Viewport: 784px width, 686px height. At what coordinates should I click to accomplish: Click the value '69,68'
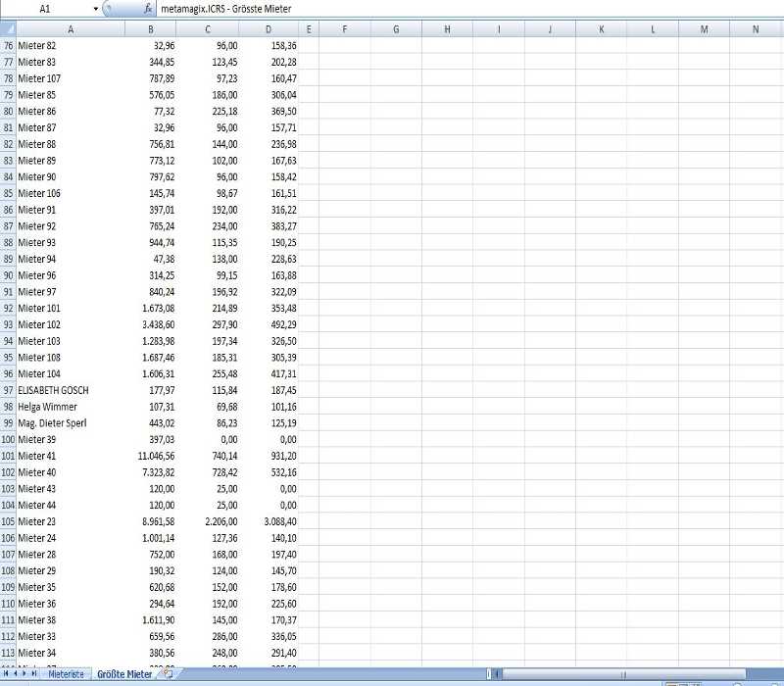pos(227,407)
